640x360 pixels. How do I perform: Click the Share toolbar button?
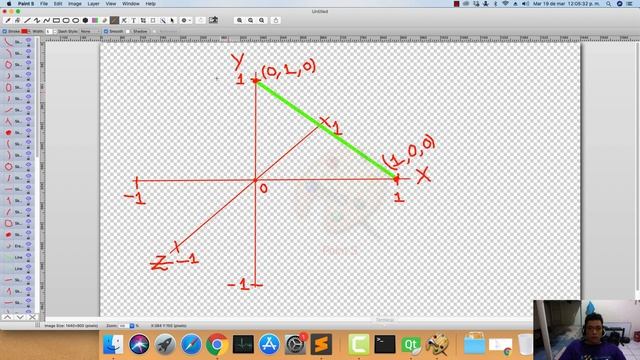(276, 20)
